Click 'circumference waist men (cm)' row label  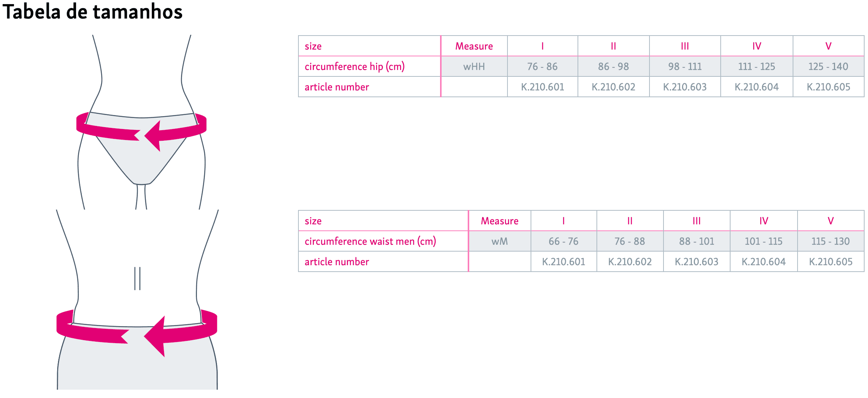click(x=370, y=241)
